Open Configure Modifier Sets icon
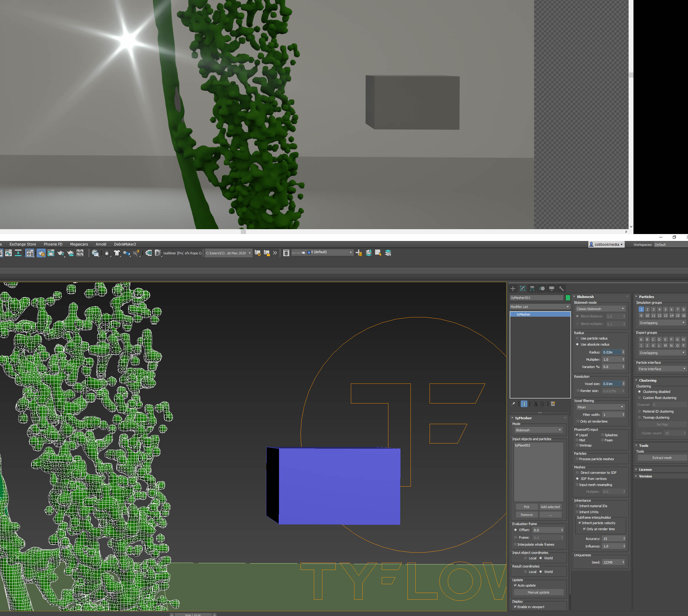Image resolution: width=688 pixels, height=616 pixels. tap(553, 404)
